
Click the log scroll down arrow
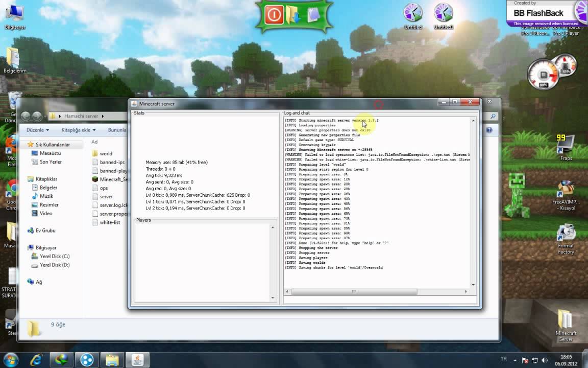[x=473, y=285]
